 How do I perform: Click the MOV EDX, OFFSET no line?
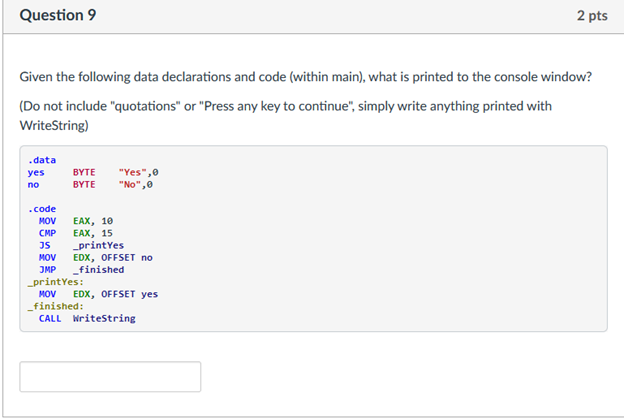(x=95, y=257)
